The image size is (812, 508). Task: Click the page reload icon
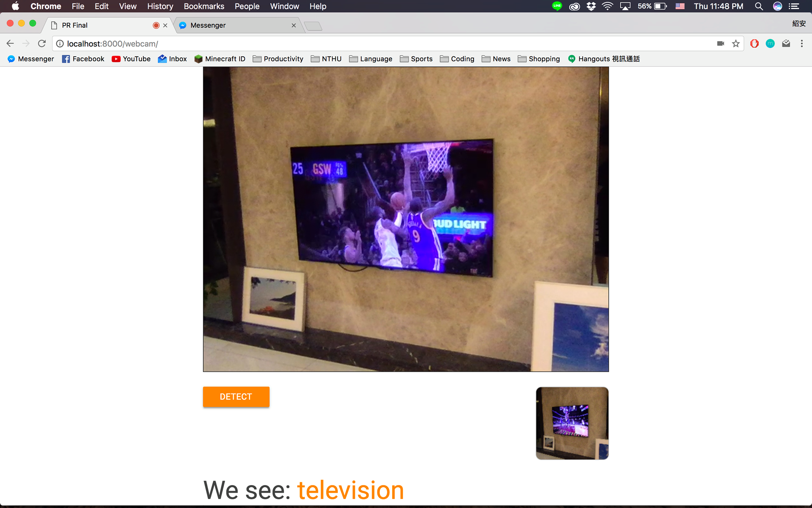pos(42,44)
